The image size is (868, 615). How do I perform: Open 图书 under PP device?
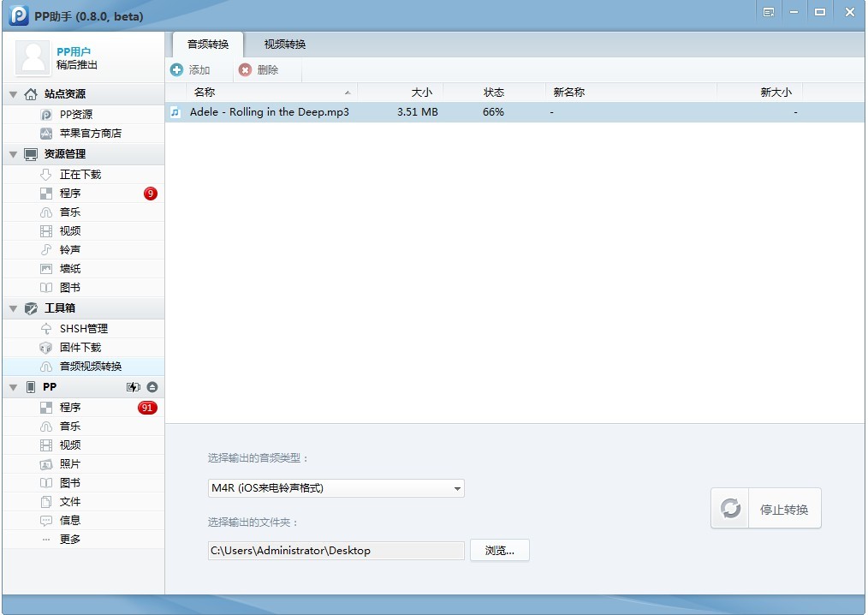point(84,483)
